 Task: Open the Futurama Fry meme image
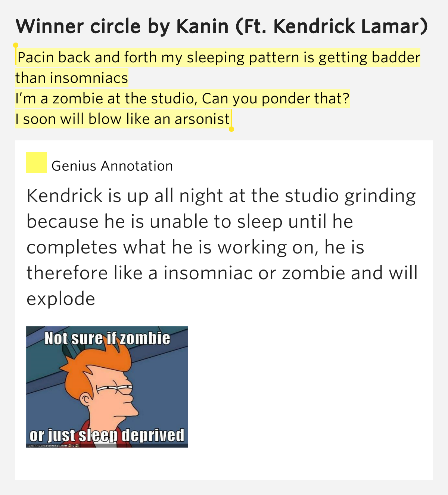click(x=107, y=387)
